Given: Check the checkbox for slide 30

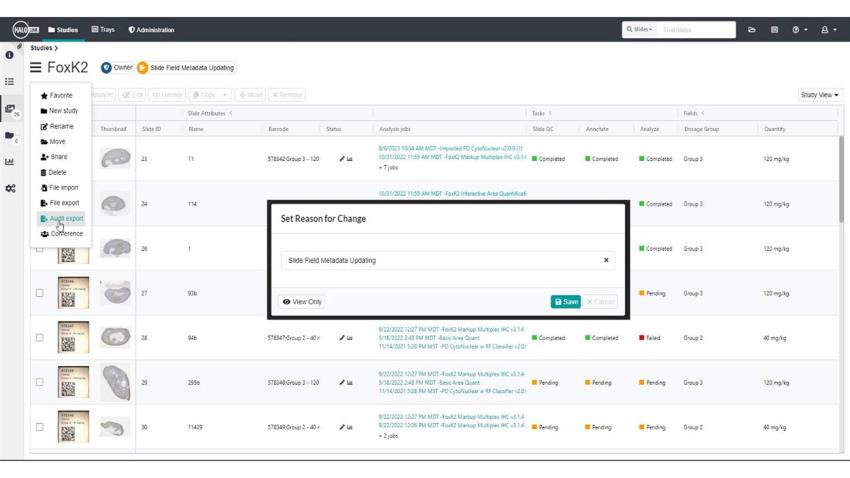Looking at the screenshot, I should pyautogui.click(x=40, y=427).
